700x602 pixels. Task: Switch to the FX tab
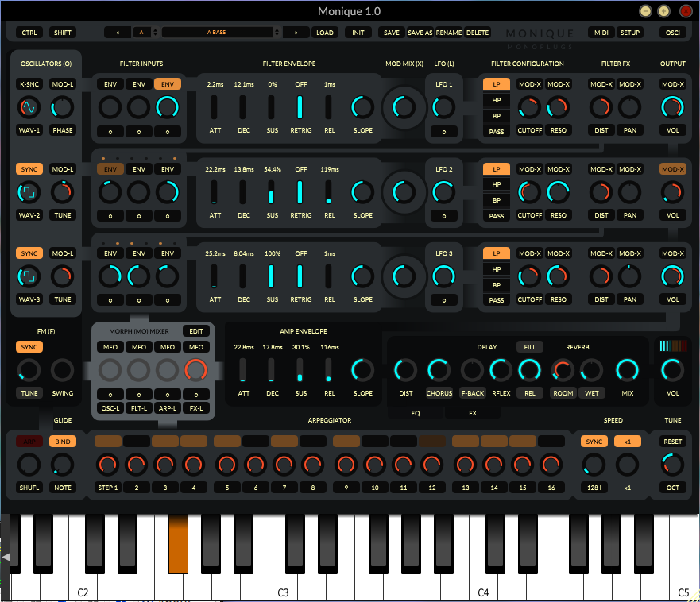coord(473,413)
